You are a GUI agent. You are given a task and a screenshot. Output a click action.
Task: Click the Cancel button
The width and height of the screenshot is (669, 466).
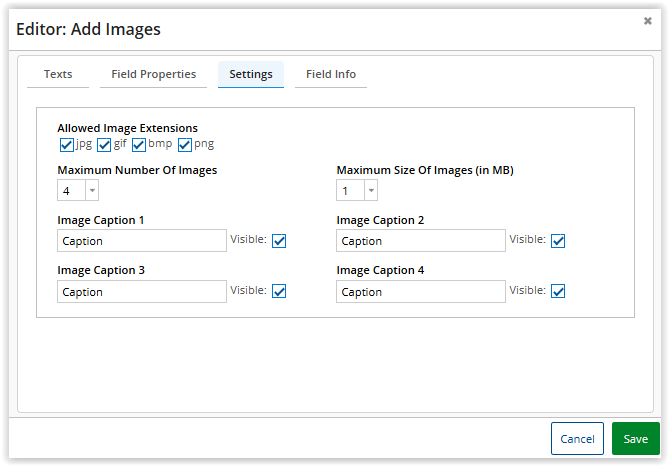577,439
